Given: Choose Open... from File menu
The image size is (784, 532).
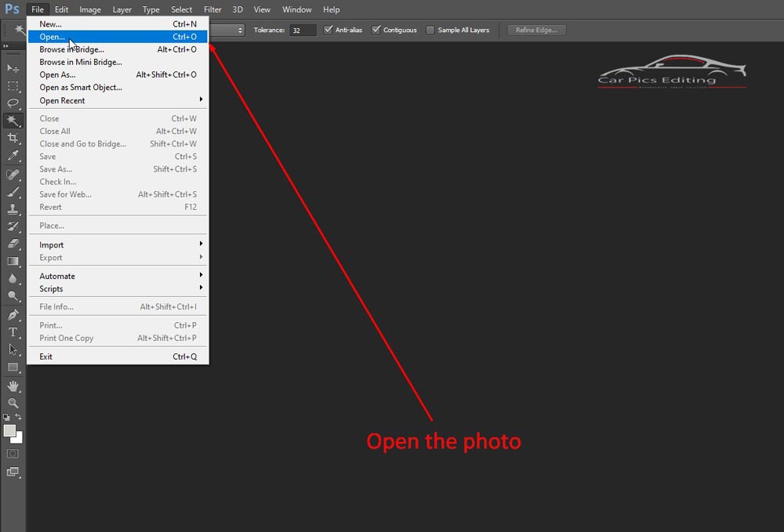Looking at the screenshot, I should coord(118,37).
